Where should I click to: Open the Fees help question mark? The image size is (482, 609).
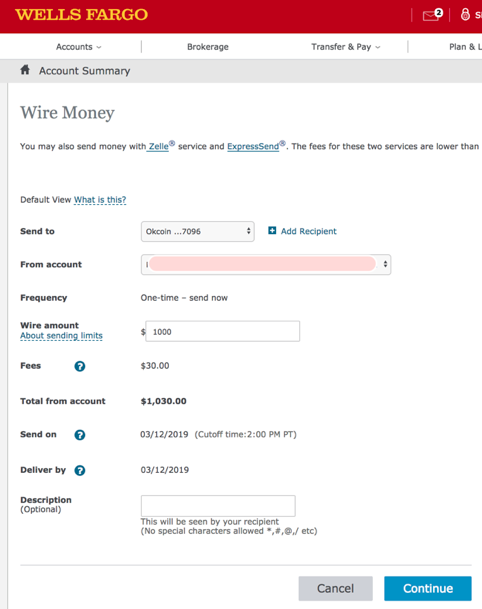click(x=80, y=366)
